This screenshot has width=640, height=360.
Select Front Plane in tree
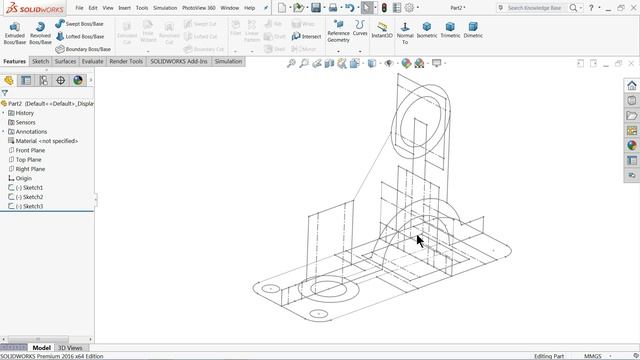tap(30, 150)
